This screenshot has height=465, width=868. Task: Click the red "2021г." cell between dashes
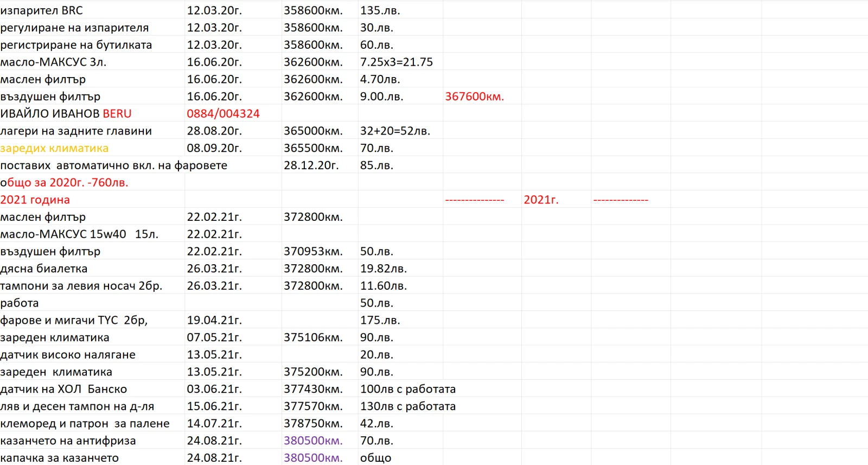(541, 200)
